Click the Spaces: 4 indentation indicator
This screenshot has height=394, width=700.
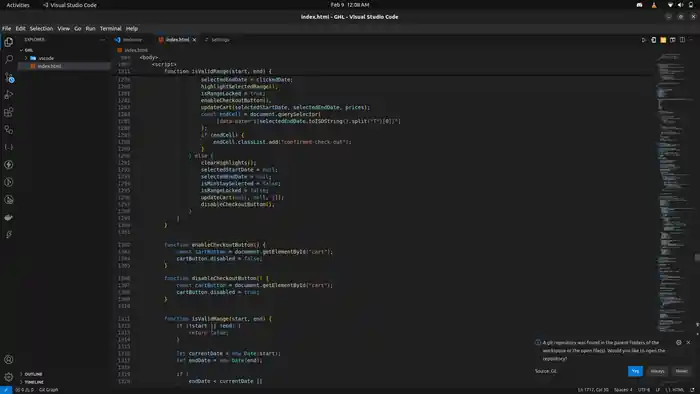(x=623, y=390)
